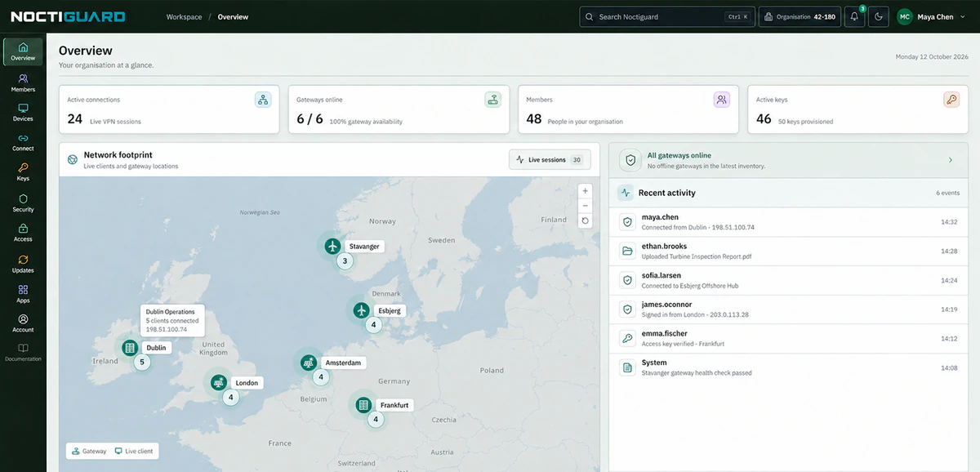Image resolution: width=980 pixels, height=472 pixels.
Task: Open the Overview sidebar item
Action: tap(23, 51)
